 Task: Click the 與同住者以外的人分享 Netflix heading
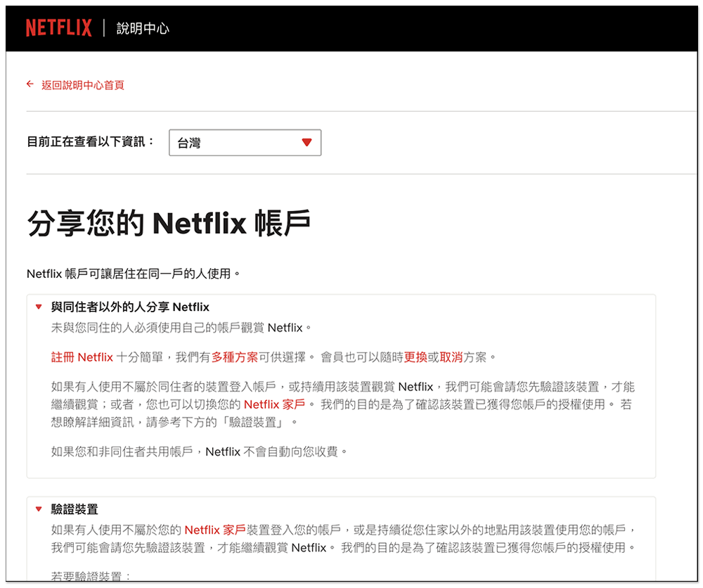[x=130, y=307]
